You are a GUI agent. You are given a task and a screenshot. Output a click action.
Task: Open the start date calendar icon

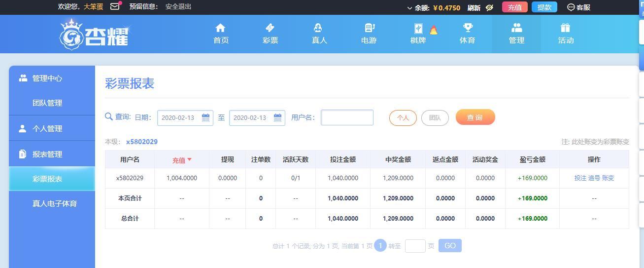tap(205, 117)
